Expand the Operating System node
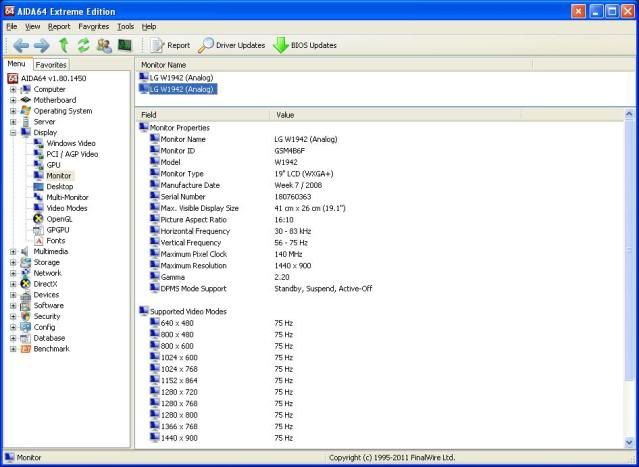 coord(13,111)
